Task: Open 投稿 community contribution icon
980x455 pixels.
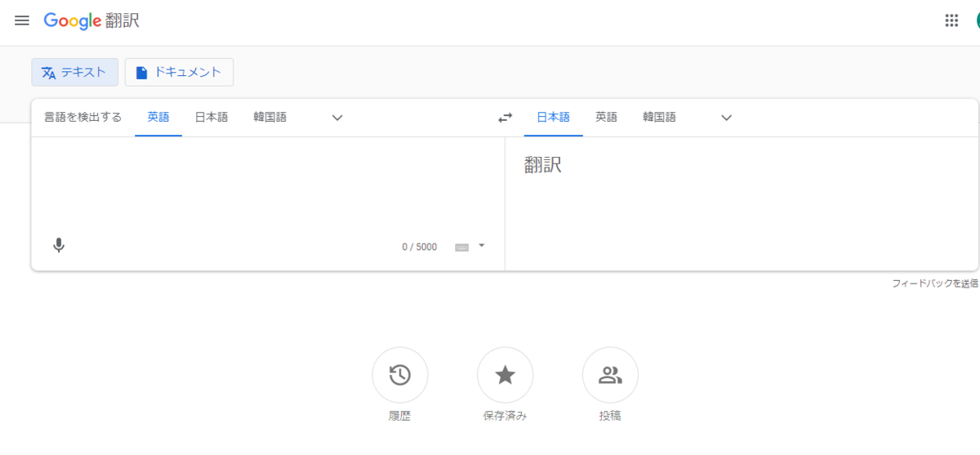Action: 610,375
